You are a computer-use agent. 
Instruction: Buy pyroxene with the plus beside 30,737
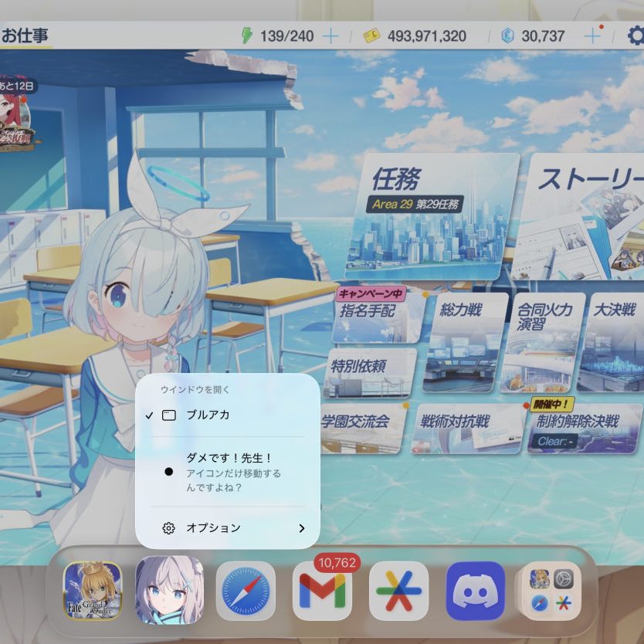[593, 36]
